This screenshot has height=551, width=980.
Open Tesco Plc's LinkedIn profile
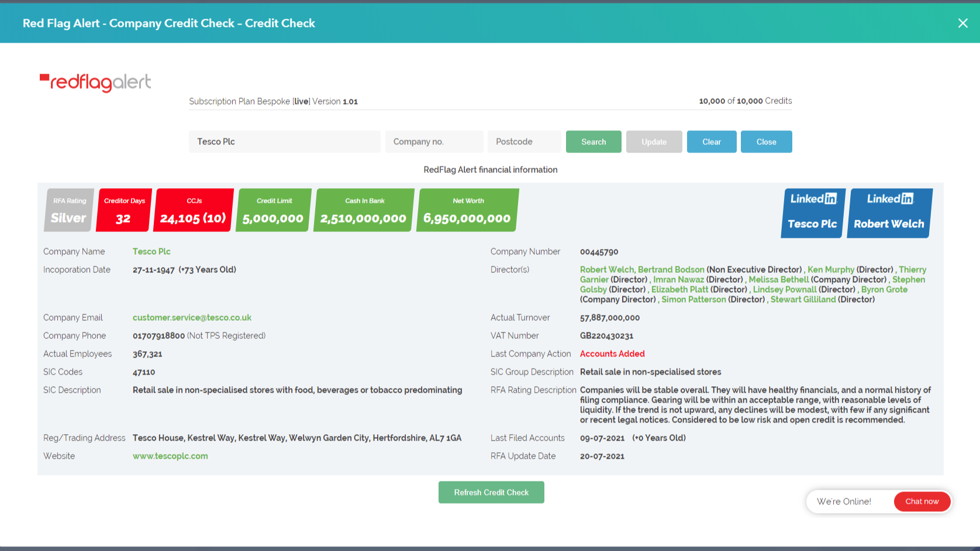[812, 213]
